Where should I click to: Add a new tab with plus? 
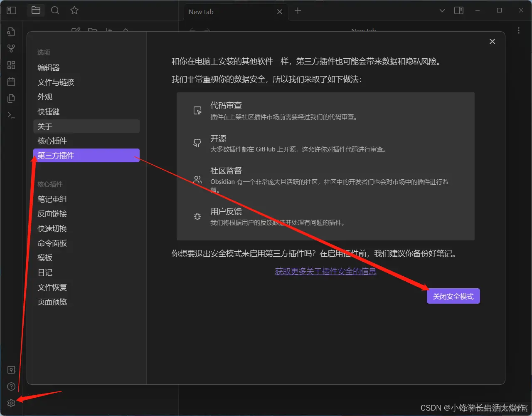click(298, 11)
